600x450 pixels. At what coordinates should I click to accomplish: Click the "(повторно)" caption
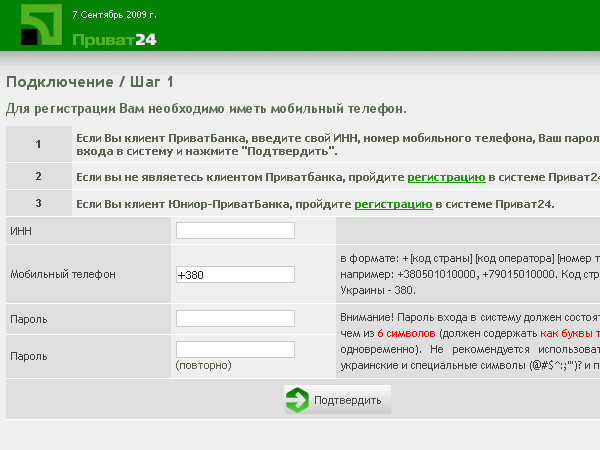pyautogui.click(x=204, y=365)
